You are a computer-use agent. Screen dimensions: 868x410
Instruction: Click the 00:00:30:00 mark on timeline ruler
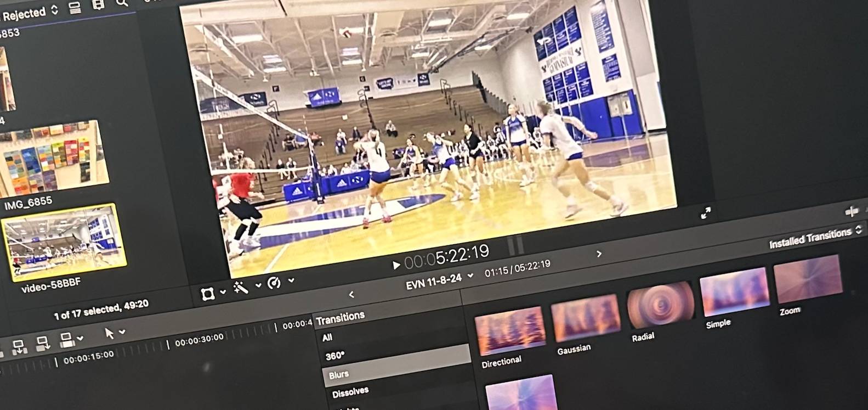point(199,340)
